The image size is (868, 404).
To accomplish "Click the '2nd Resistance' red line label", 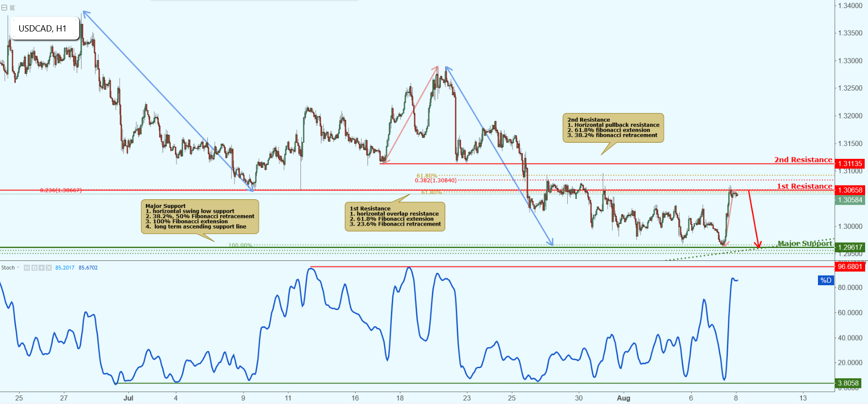I will point(803,160).
